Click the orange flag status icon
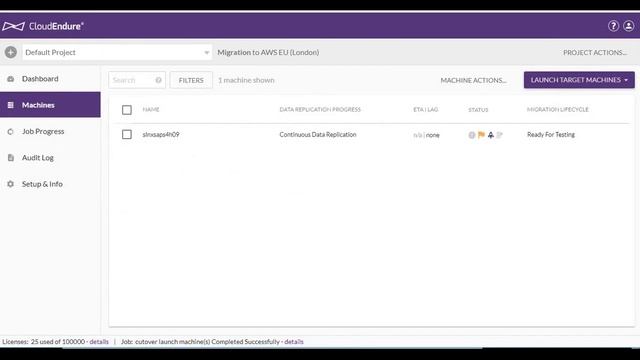Image resolution: width=640 pixels, height=360 pixels. (x=481, y=135)
